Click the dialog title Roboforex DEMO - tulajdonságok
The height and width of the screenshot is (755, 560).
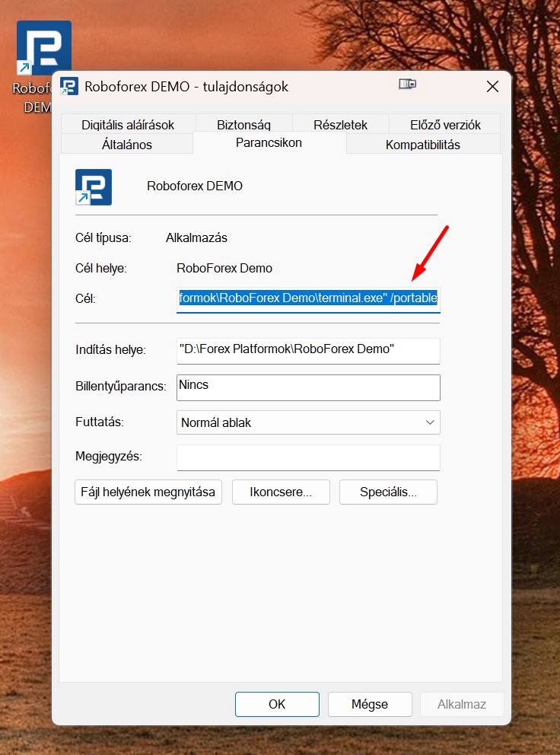coord(186,87)
